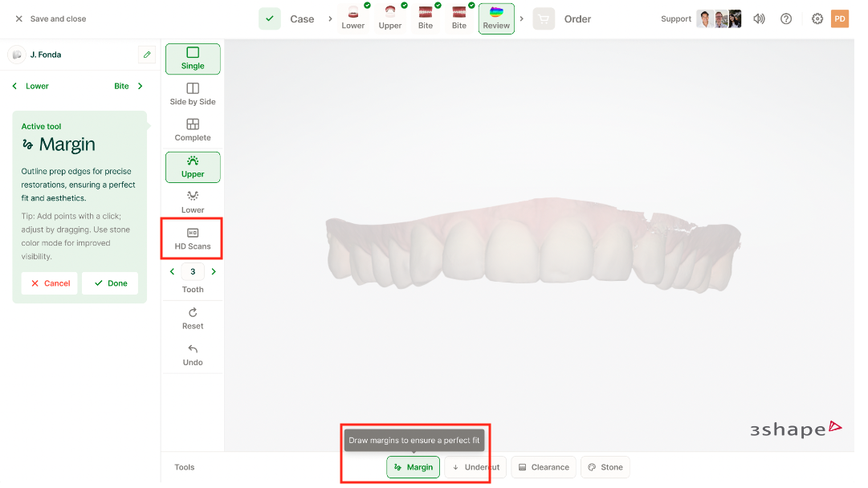
Task: Open the Upper scan workflow step
Action: (x=390, y=18)
